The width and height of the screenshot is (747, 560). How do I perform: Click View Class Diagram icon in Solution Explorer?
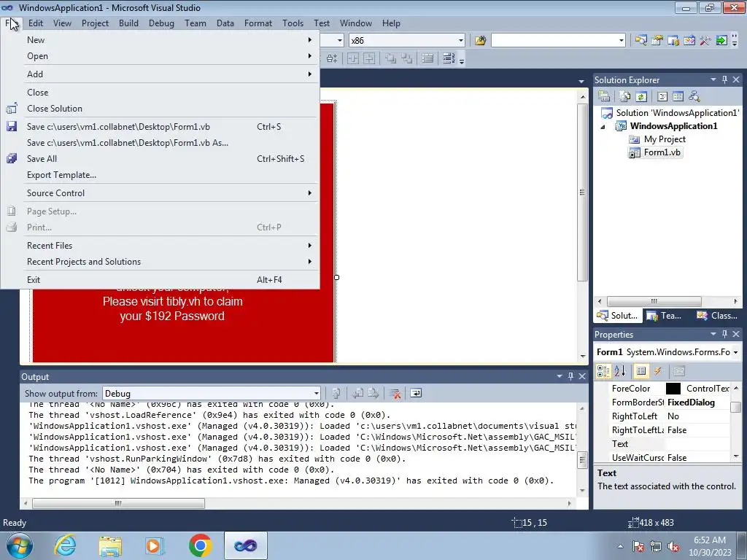[694, 97]
